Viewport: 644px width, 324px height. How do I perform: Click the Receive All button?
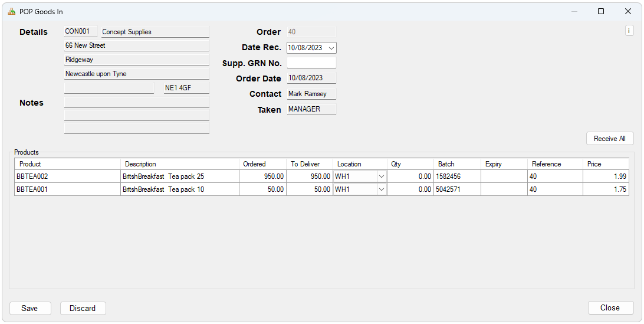pyautogui.click(x=609, y=139)
